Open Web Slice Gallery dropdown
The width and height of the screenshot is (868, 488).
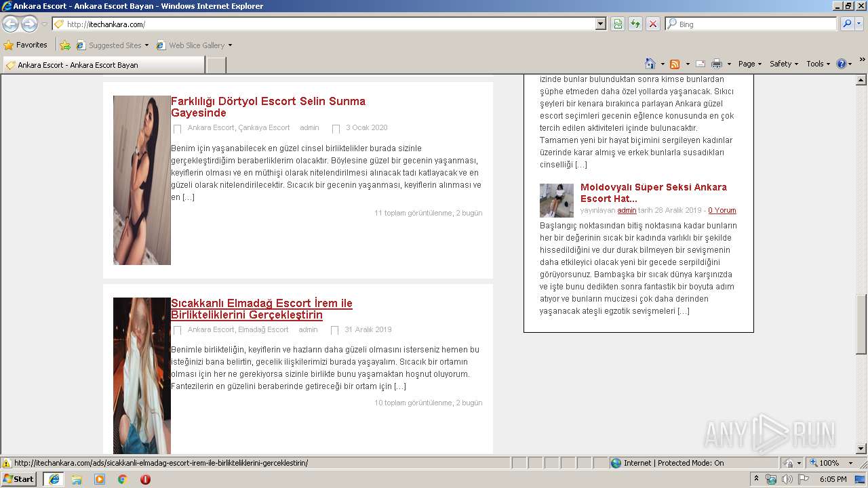194,45
